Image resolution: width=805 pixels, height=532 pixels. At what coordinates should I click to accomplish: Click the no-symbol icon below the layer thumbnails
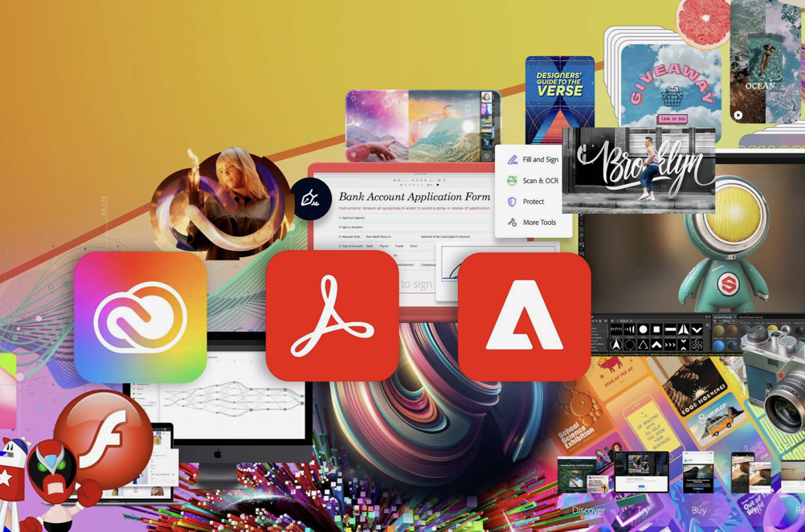[486, 156]
